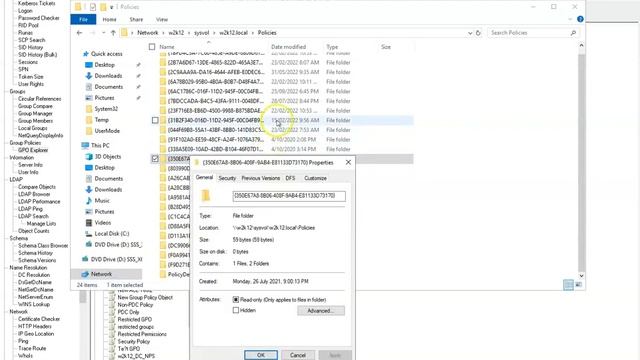Open LDAP Browser in the tool tree
The width and height of the screenshot is (640, 360).
34,194
